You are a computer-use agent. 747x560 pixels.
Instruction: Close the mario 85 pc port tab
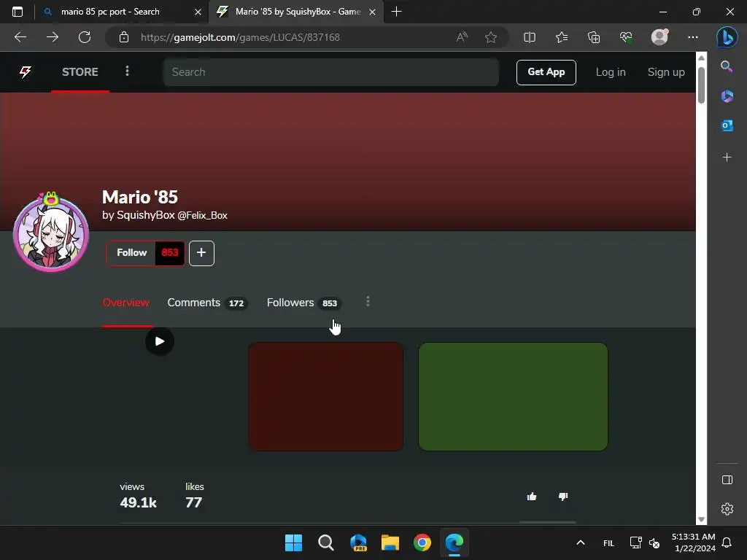(x=198, y=12)
